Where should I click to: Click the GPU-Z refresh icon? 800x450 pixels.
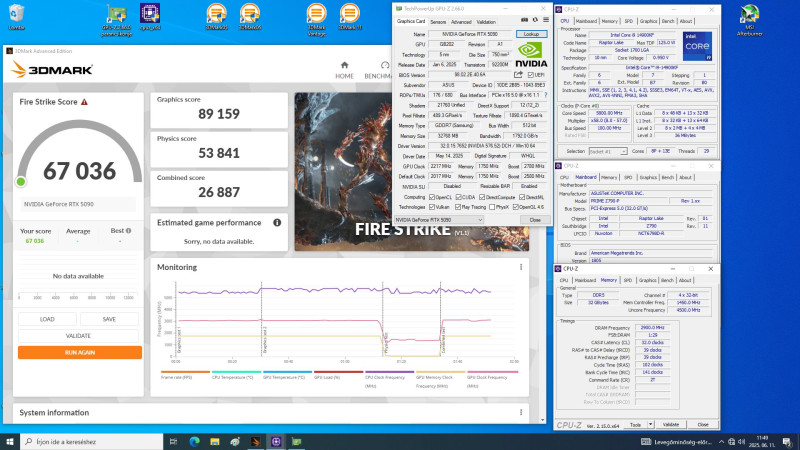pos(535,20)
